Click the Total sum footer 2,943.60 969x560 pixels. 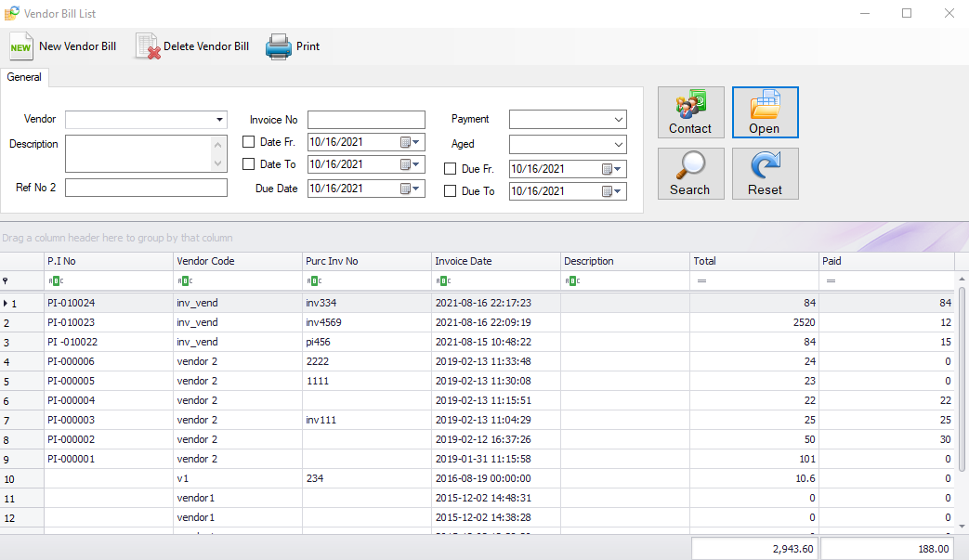(x=754, y=549)
